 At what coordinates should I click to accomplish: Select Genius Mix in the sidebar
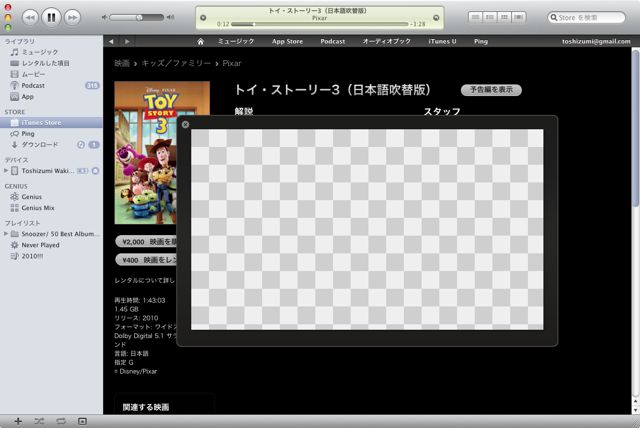point(51,208)
